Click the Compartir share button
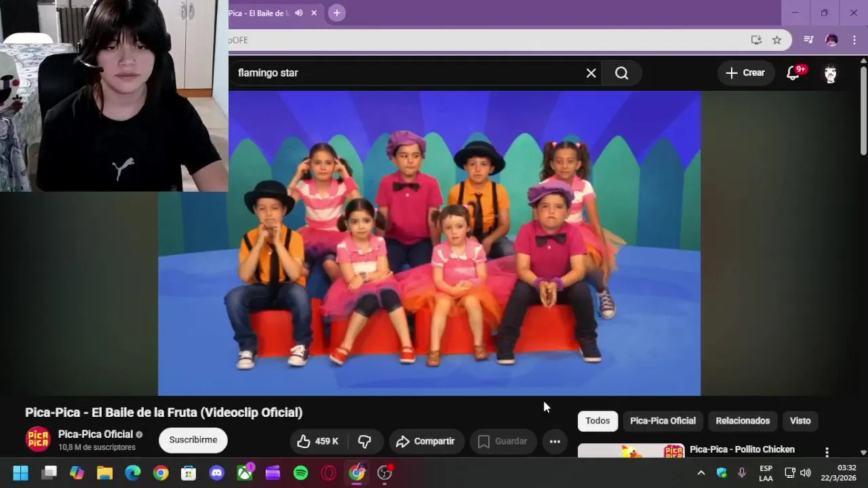Viewport: 868px width, 488px height. 426,442
